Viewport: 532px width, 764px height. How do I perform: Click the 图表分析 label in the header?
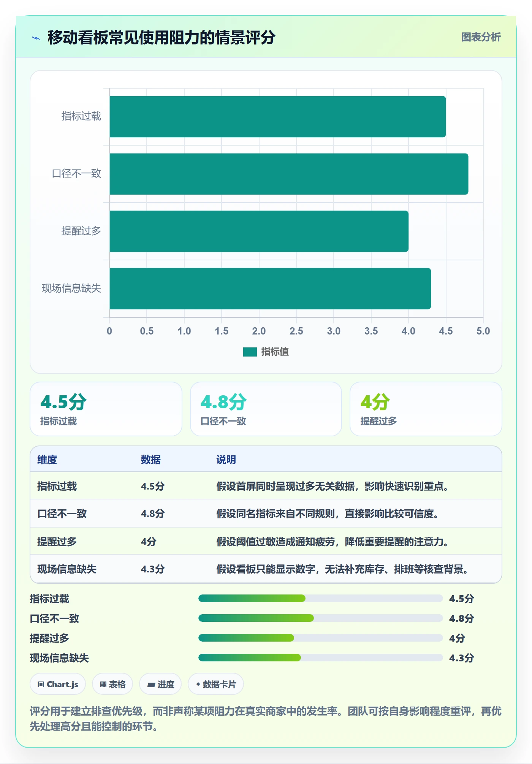click(481, 37)
